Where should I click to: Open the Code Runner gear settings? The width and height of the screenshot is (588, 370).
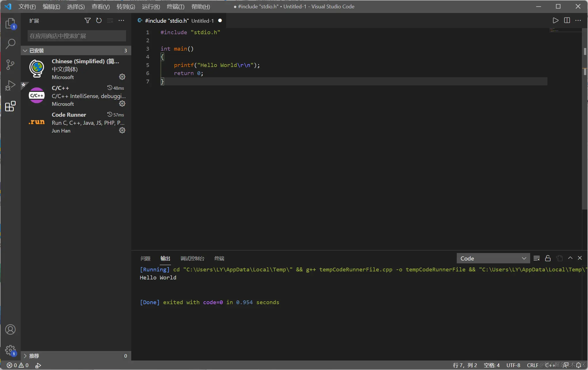coord(122,131)
